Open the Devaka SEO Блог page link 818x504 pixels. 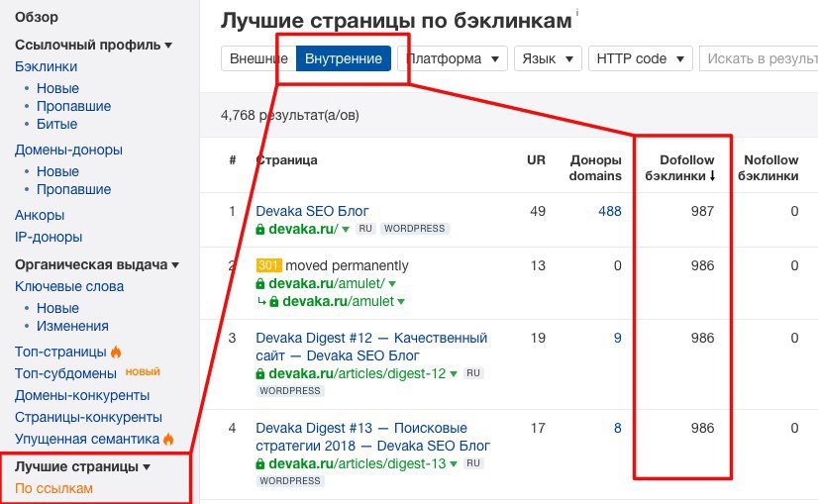[312, 211]
